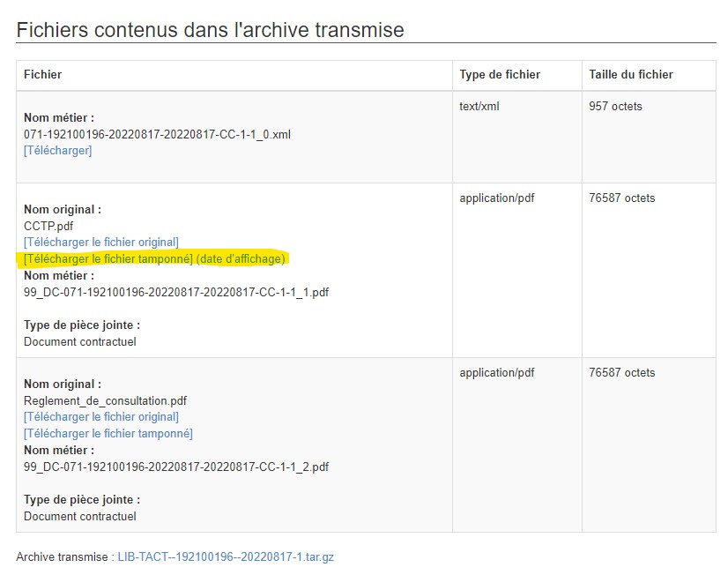The height and width of the screenshot is (575, 728).
Task: Click the "(date d'affichage)" highlighted text
Action: click(241, 258)
